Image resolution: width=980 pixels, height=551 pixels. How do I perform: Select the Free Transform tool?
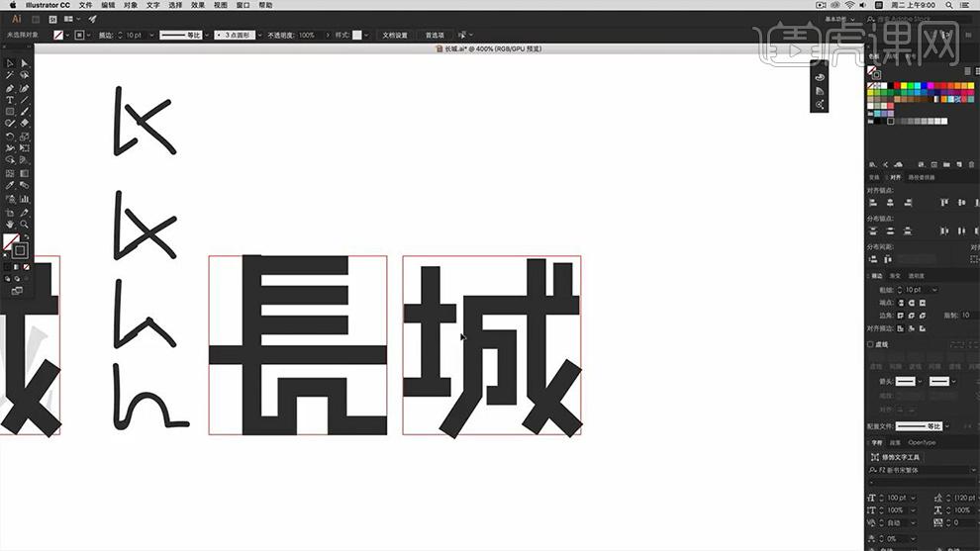tap(25, 148)
